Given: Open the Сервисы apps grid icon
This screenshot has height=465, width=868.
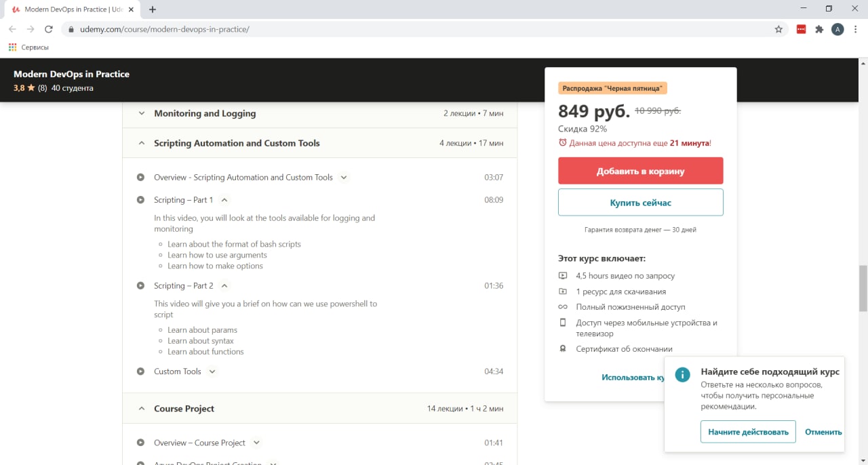Looking at the screenshot, I should click(12, 47).
